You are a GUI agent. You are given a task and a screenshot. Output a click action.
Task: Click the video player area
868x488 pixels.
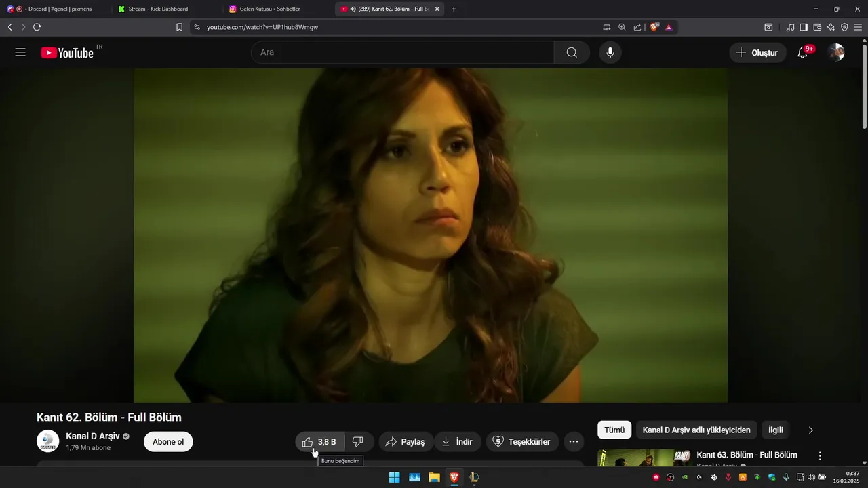tap(431, 235)
